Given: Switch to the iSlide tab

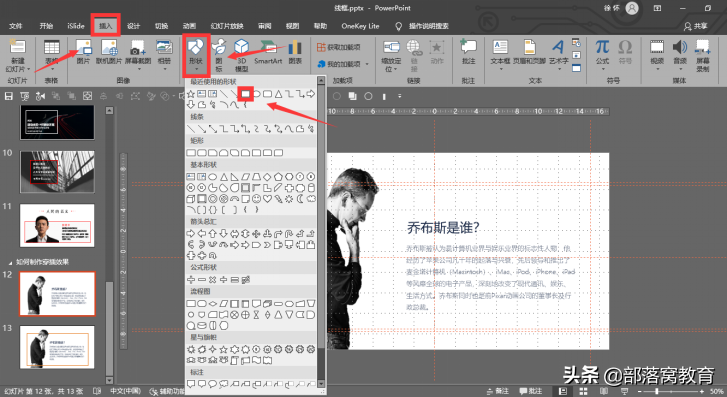Looking at the screenshot, I should point(76,26).
